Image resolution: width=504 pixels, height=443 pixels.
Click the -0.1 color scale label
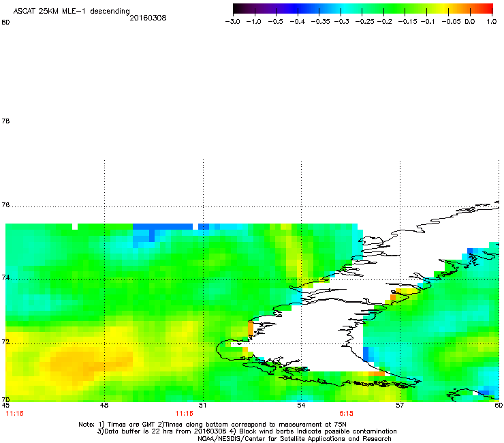coord(427,22)
